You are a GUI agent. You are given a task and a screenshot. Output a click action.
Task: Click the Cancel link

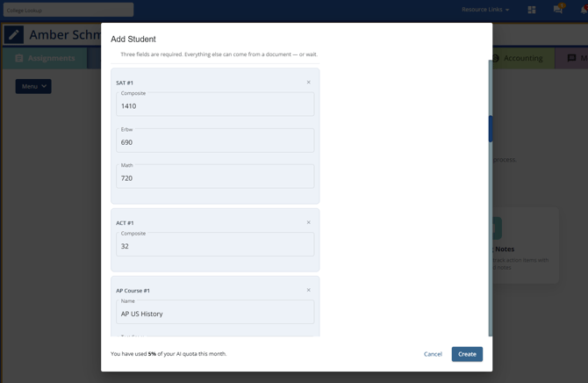pyautogui.click(x=433, y=354)
